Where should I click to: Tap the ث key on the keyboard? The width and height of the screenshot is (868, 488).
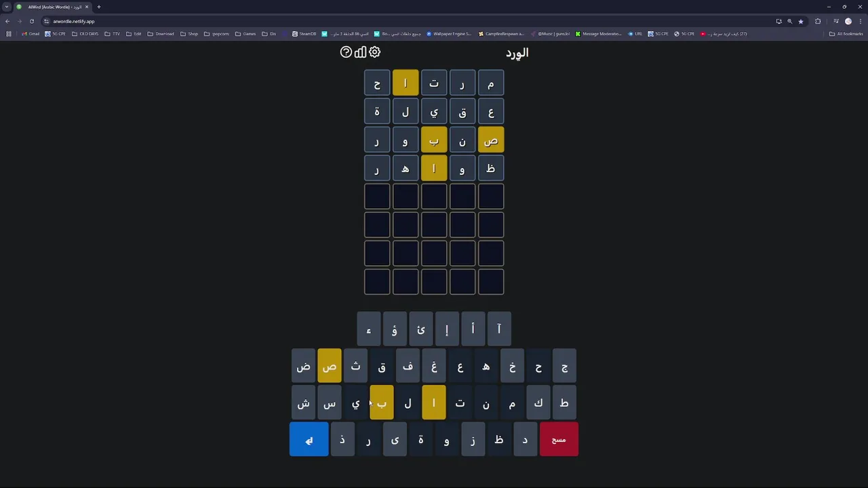pyautogui.click(x=355, y=367)
